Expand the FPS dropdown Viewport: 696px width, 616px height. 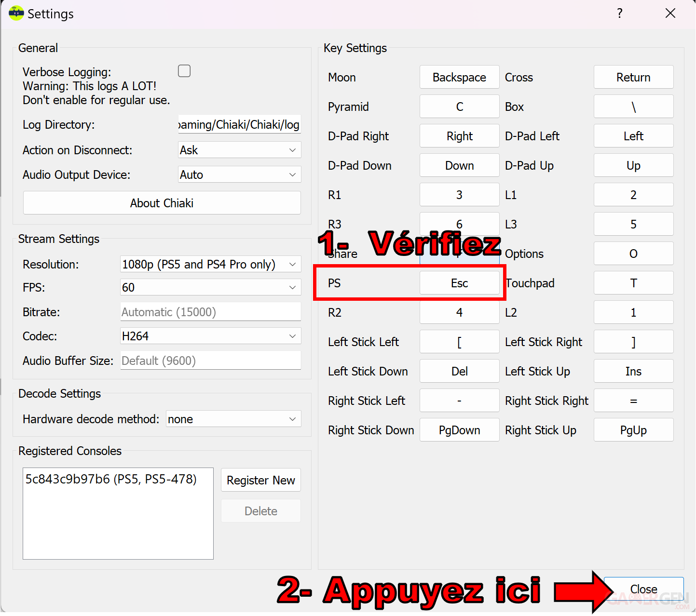(211, 287)
